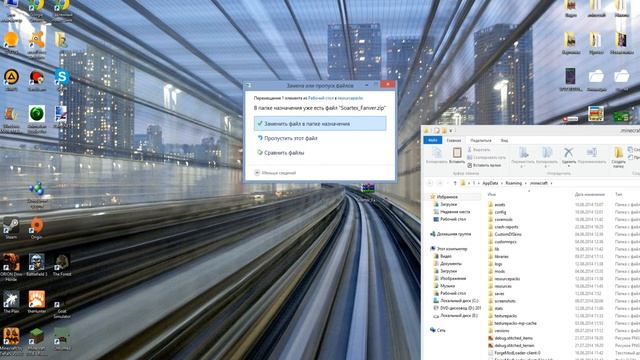Viewport: 640px width, 360px height.
Task: Select Documents under This PC
Action: pyautogui.click(x=451, y=264)
